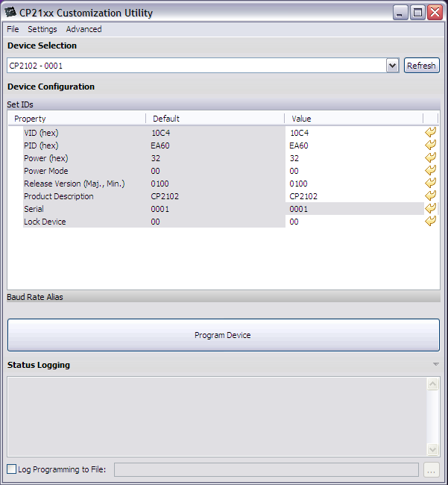Edit the Power (hex) value cell 32
This screenshot has height=485, width=448.
(354, 158)
